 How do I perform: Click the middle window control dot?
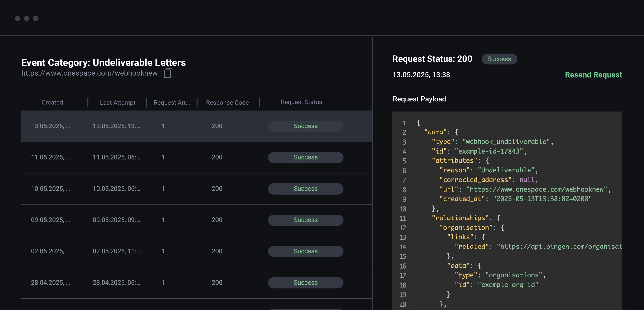[x=27, y=18]
